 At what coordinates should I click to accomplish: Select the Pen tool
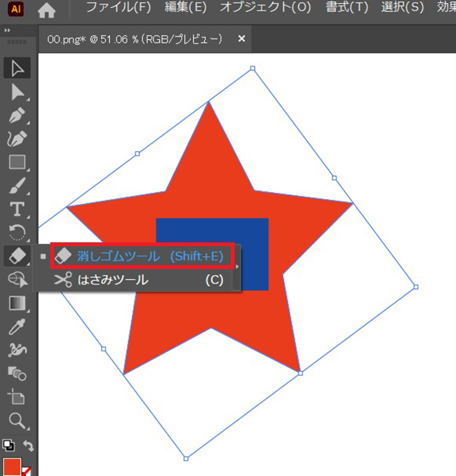click(x=17, y=116)
